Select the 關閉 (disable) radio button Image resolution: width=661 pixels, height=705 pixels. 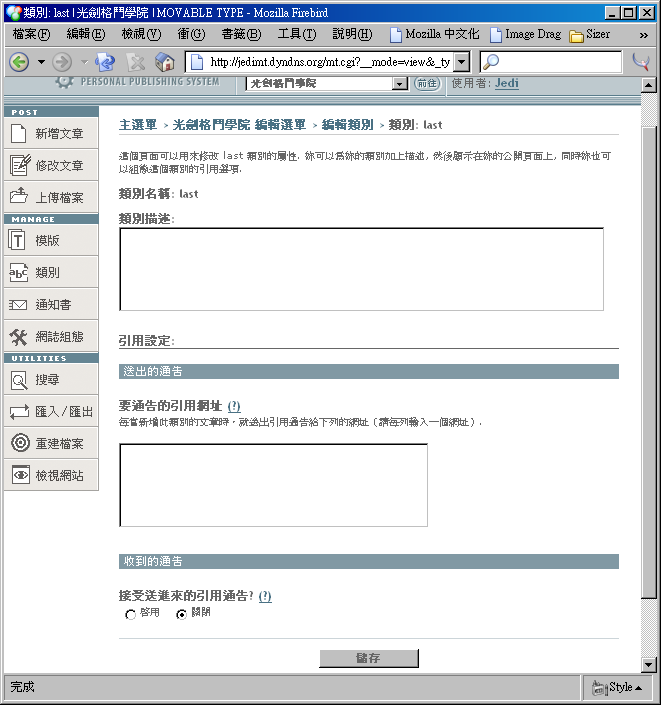(181, 614)
